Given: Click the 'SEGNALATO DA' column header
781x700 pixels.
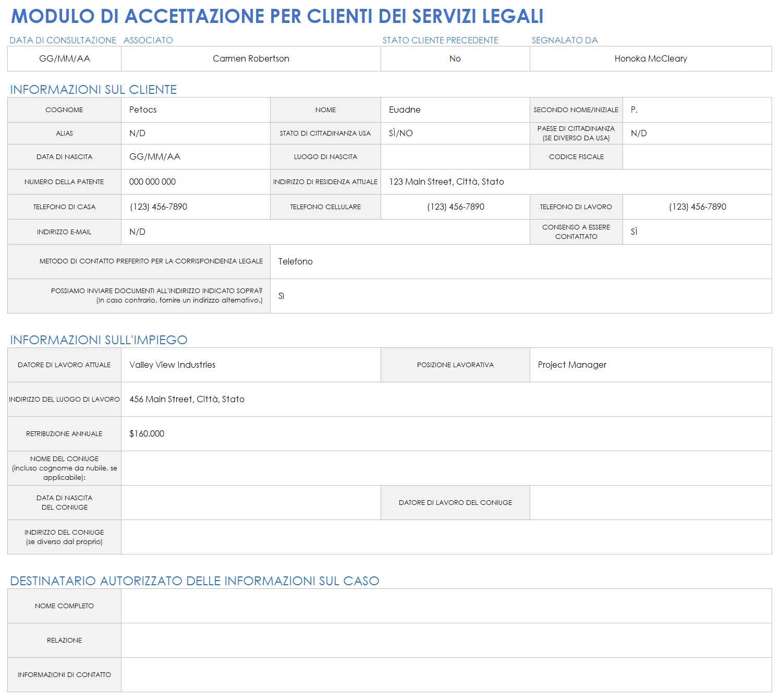Looking at the screenshot, I should [565, 40].
